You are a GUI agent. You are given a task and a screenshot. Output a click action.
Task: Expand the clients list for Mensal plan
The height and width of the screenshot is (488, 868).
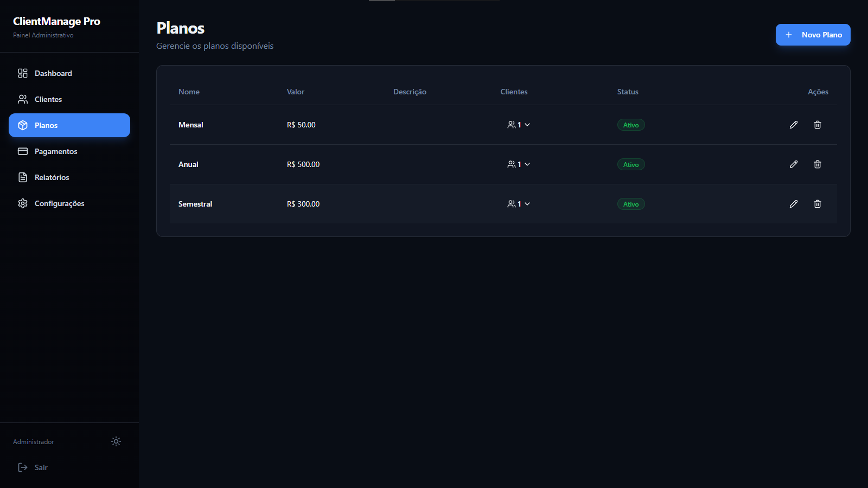point(519,125)
